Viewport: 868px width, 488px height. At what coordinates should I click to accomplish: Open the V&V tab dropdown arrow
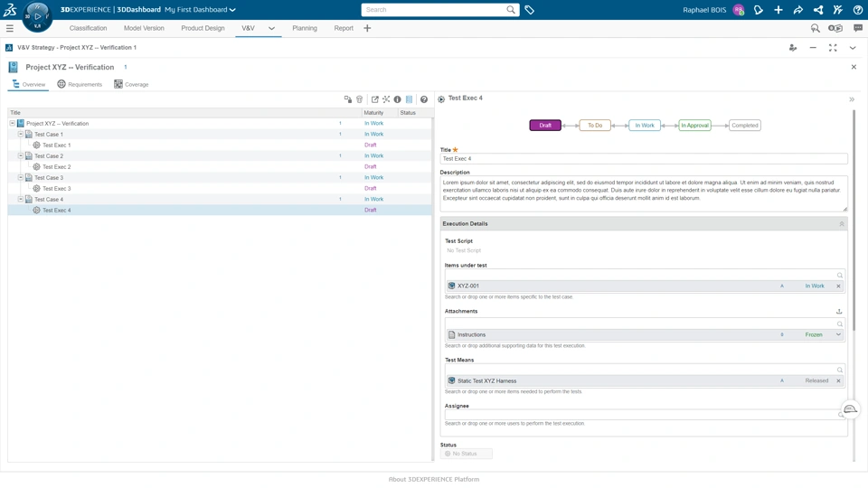[271, 28]
